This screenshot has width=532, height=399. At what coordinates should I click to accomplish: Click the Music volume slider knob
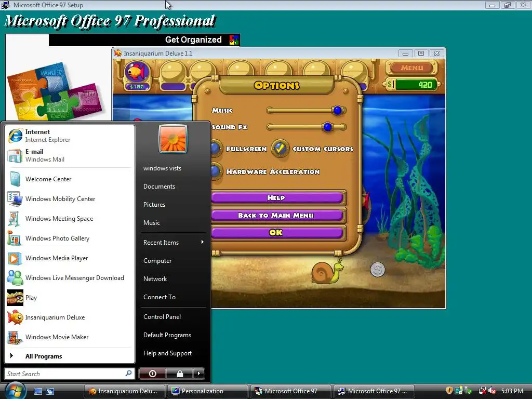[337, 110]
